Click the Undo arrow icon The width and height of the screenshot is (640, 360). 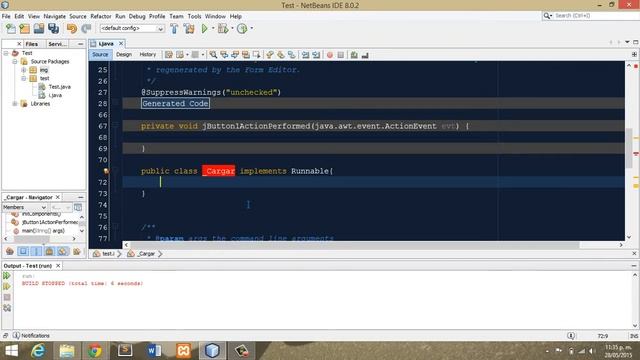coord(72,28)
